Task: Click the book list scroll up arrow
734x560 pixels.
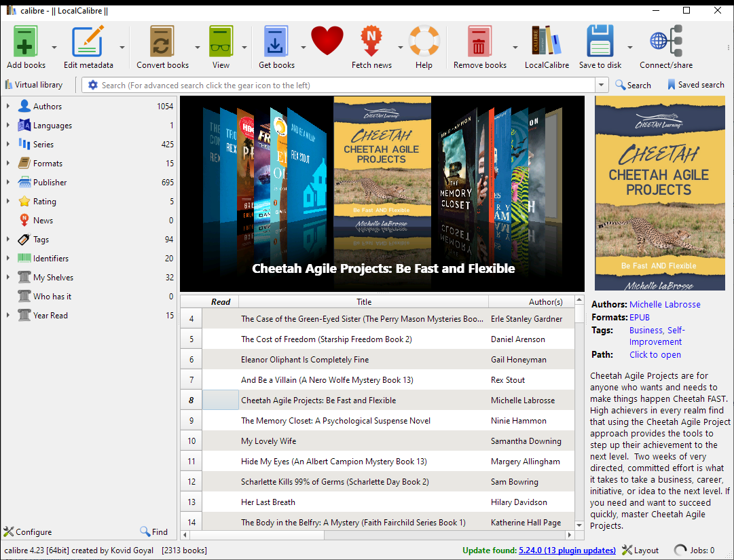Action: 579,300
